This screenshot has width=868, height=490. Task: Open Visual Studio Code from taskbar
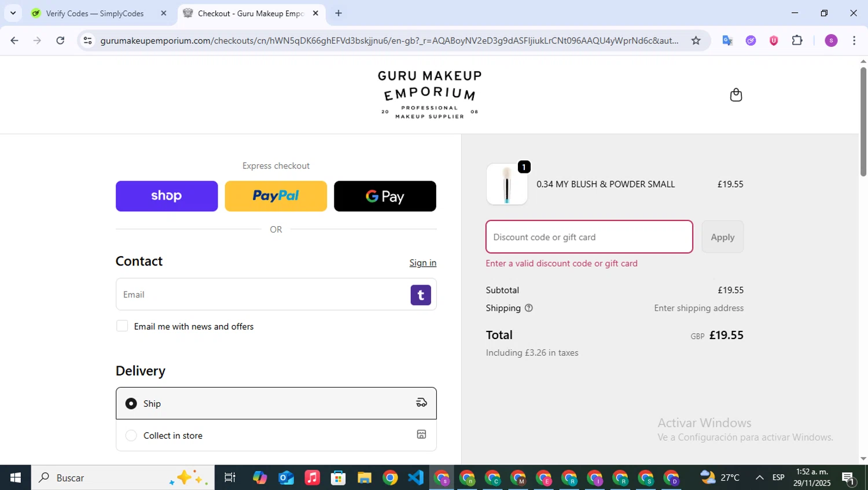click(416, 478)
